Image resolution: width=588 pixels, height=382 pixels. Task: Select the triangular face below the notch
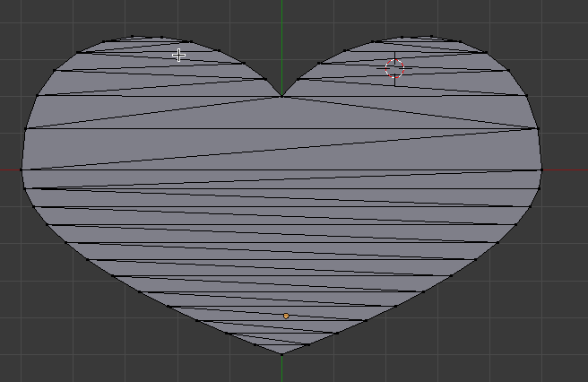click(x=281, y=112)
